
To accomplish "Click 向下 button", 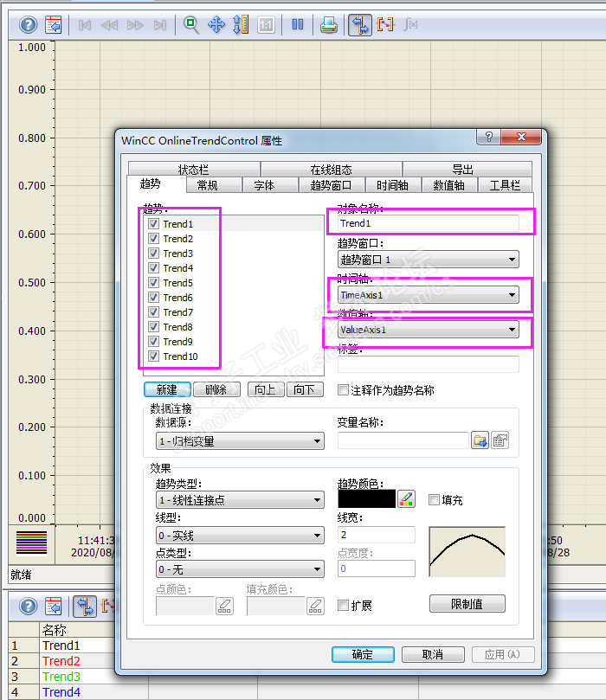I will (x=305, y=389).
